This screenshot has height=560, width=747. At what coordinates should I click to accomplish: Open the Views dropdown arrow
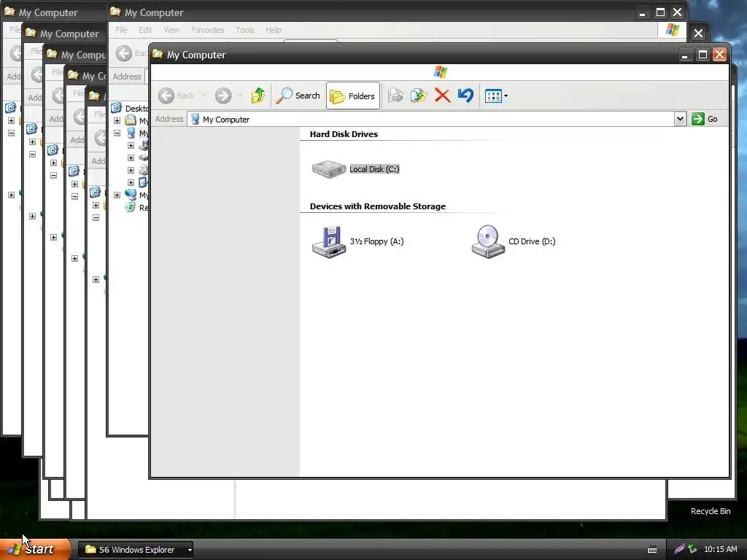[x=506, y=96]
